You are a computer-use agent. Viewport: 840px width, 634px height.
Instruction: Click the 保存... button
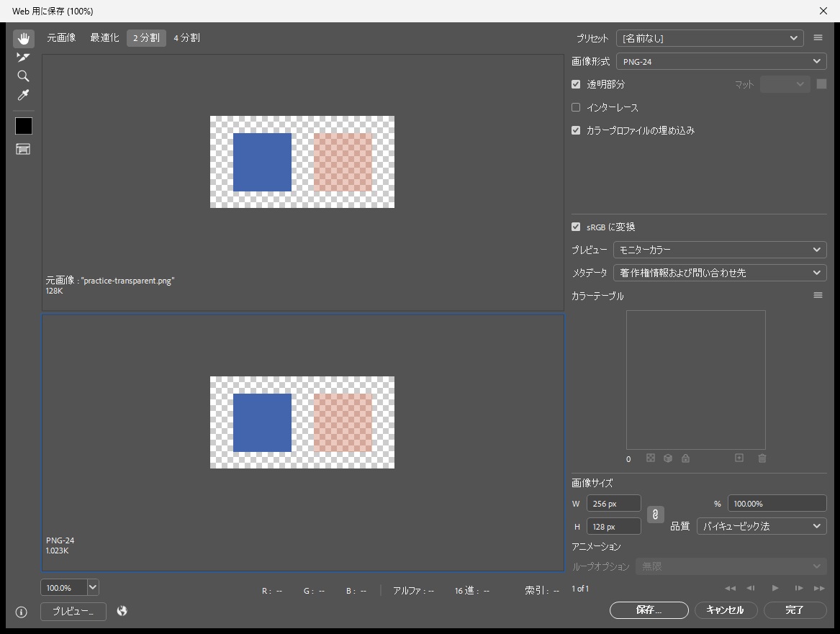click(x=649, y=610)
